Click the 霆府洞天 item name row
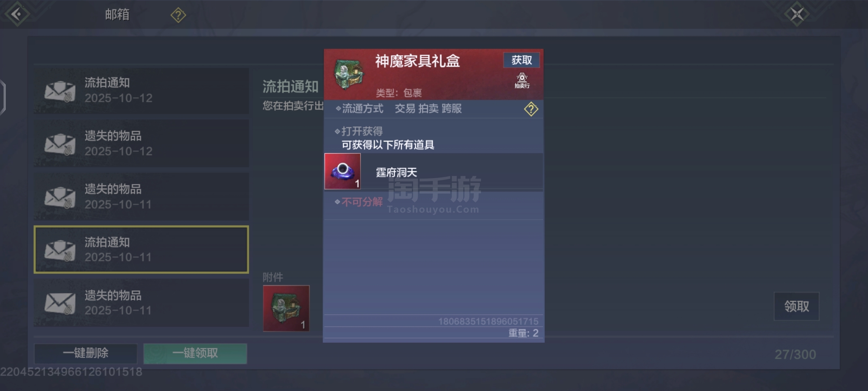This screenshot has width=868, height=391. point(434,172)
